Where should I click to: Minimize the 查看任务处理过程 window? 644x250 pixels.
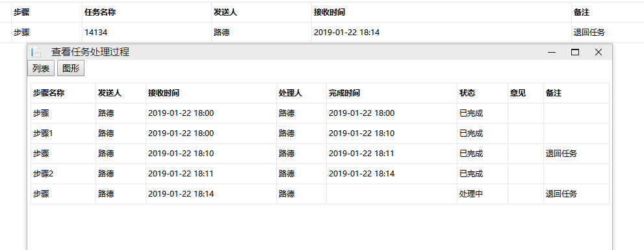(552, 52)
